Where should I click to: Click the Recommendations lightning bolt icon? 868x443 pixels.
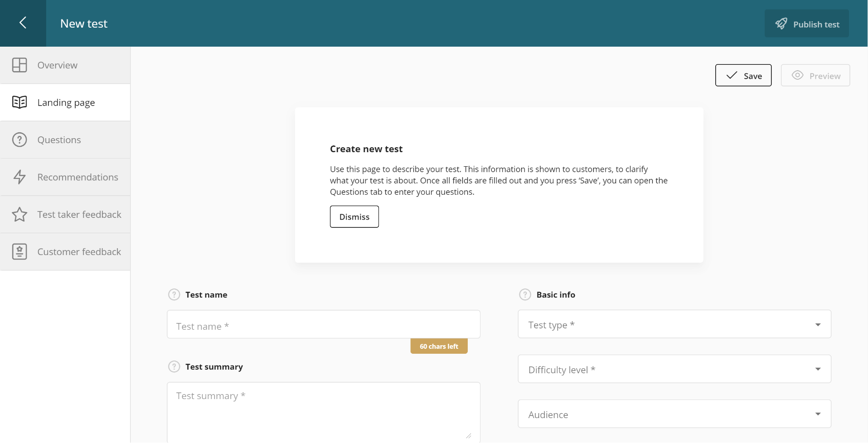(x=19, y=177)
